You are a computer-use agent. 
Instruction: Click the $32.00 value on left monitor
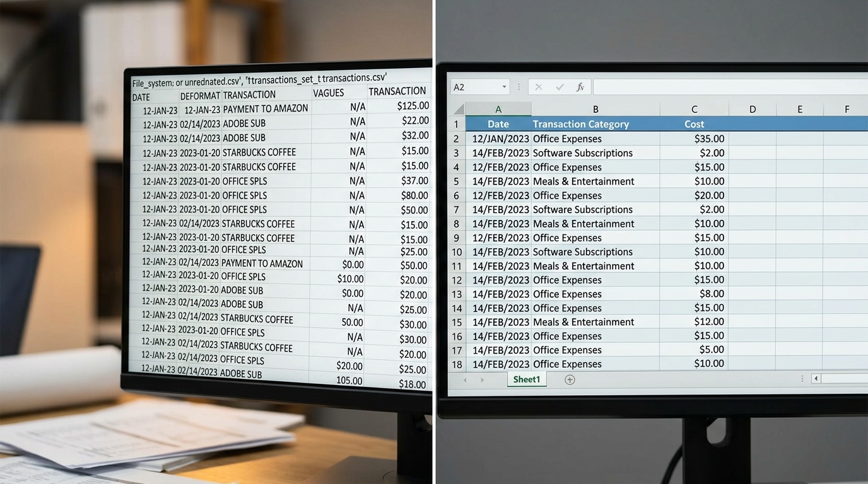pyautogui.click(x=415, y=135)
